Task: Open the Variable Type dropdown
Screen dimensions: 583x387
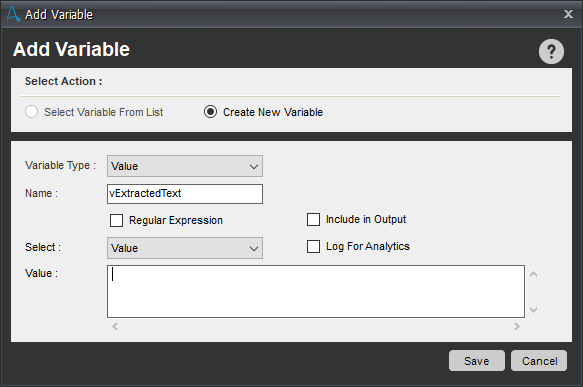Action: pyautogui.click(x=185, y=166)
